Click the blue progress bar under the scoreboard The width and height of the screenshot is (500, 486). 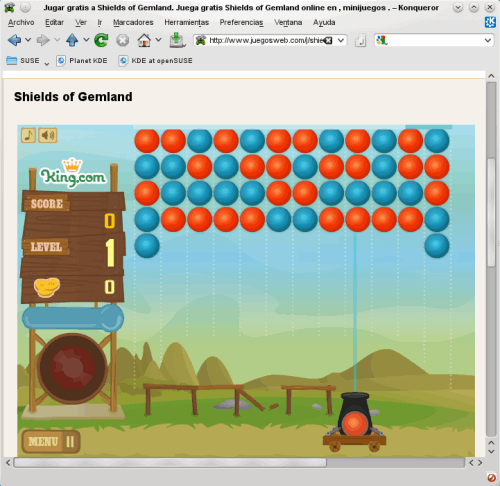point(73,318)
